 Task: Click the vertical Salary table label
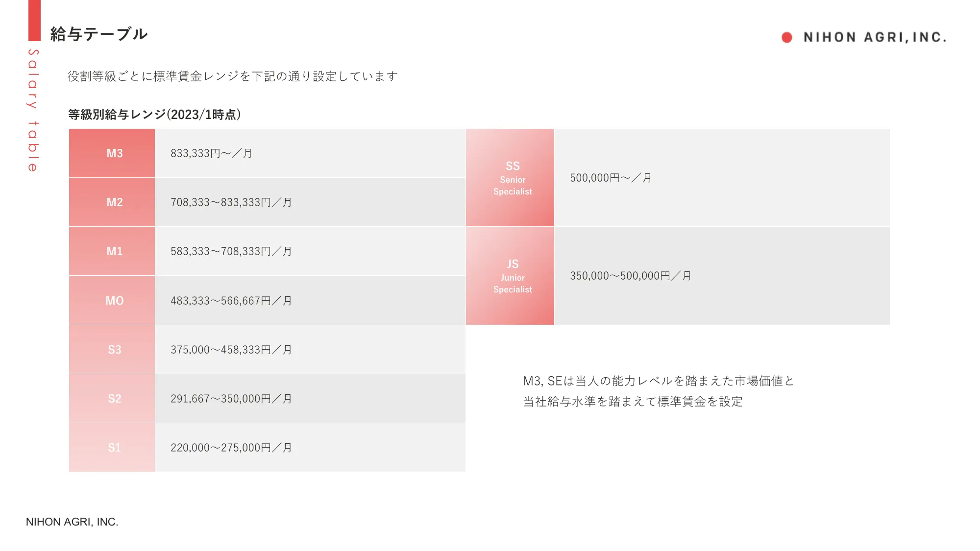(x=33, y=110)
